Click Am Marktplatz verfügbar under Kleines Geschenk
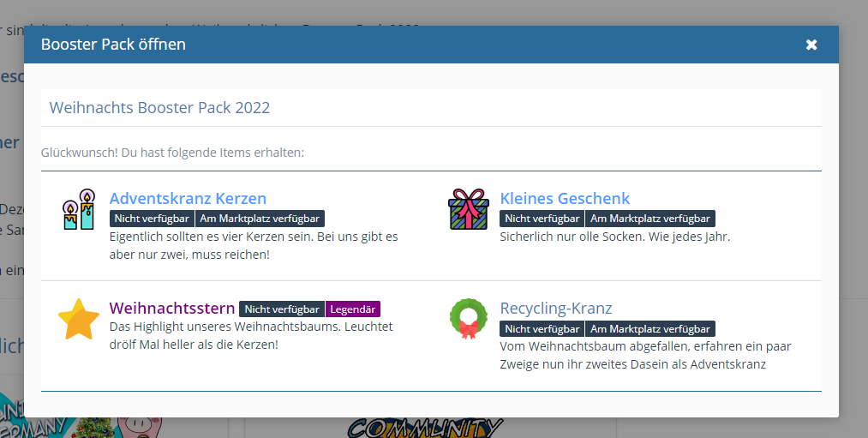 point(650,219)
